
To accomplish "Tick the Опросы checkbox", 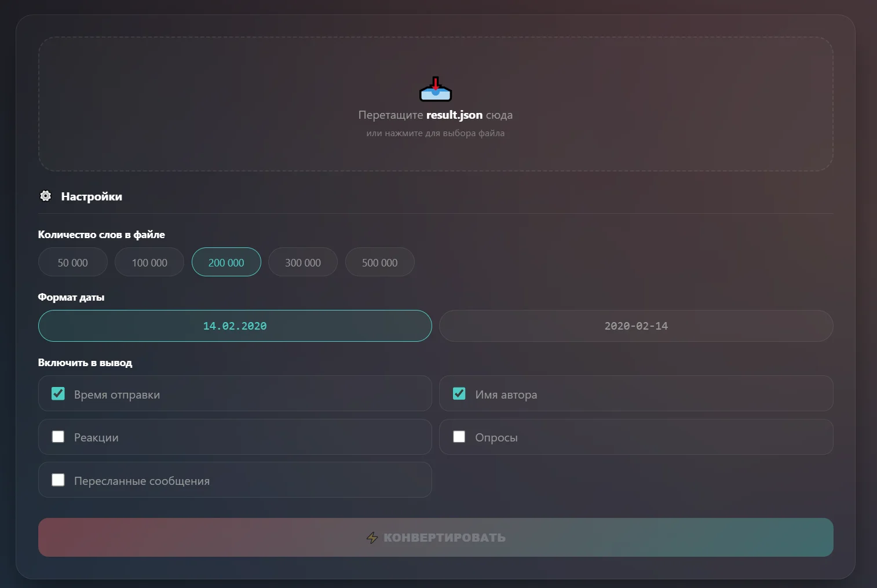I will (459, 437).
